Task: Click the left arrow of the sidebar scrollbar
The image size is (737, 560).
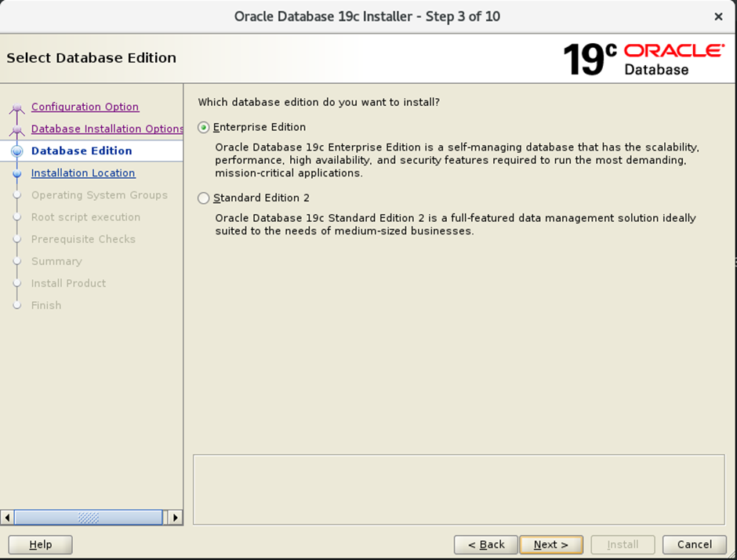Action: (x=7, y=518)
